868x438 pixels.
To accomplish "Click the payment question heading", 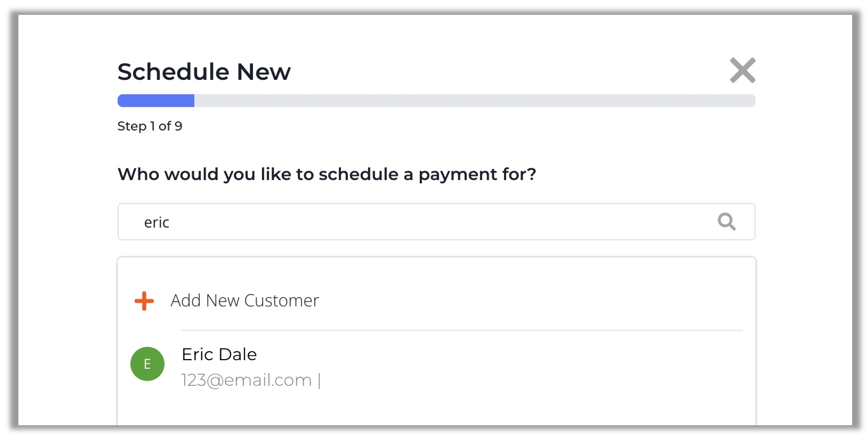I will 327,174.
